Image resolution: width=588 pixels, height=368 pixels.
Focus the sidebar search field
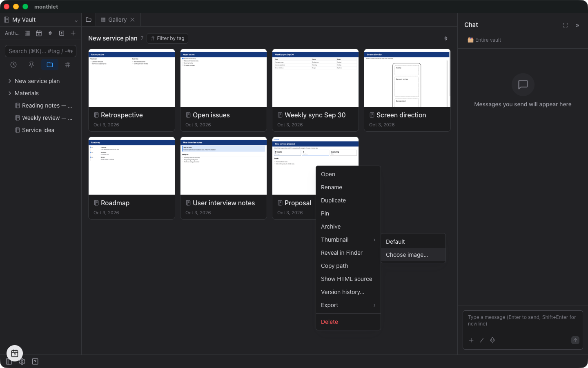point(40,51)
